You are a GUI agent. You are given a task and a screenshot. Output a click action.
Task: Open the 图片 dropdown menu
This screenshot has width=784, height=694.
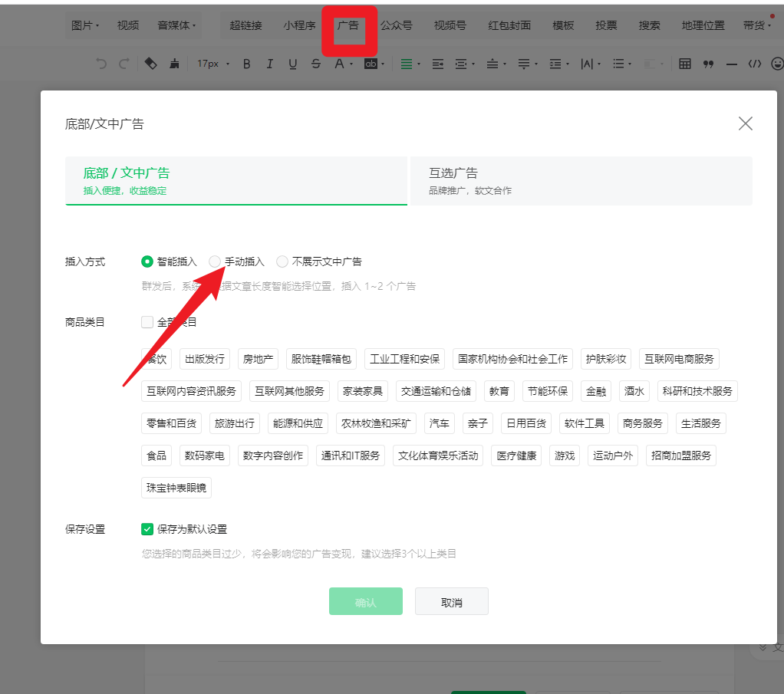(85, 25)
